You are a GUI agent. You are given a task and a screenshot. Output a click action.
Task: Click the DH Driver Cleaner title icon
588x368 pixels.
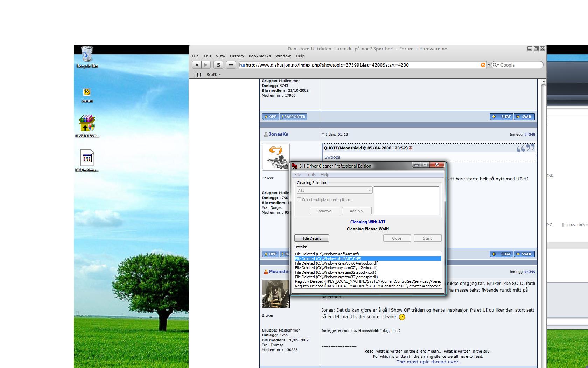[x=295, y=166]
